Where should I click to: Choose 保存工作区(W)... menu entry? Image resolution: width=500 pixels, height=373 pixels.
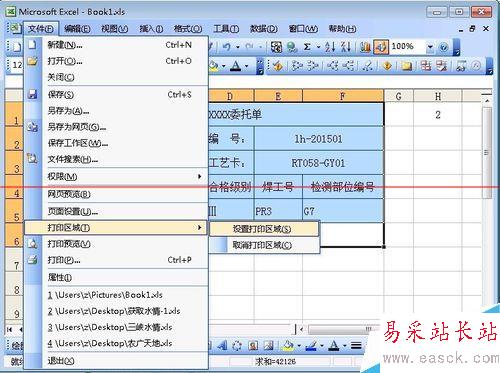117,143
